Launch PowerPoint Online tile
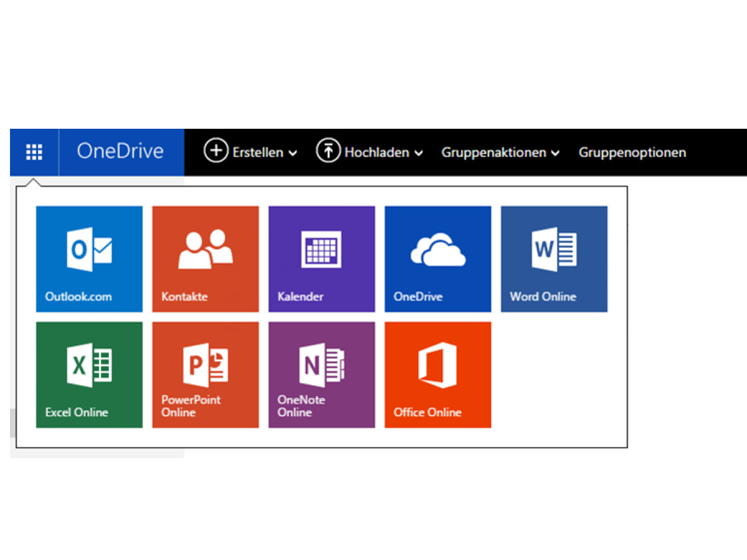 pos(205,375)
